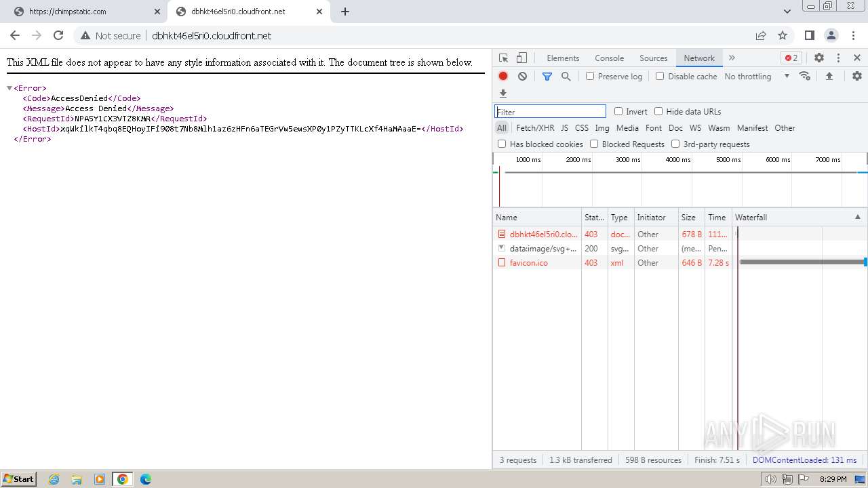Click the share page icon
Image resolution: width=868 pixels, height=488 pixels.
(x=761, y=35)
